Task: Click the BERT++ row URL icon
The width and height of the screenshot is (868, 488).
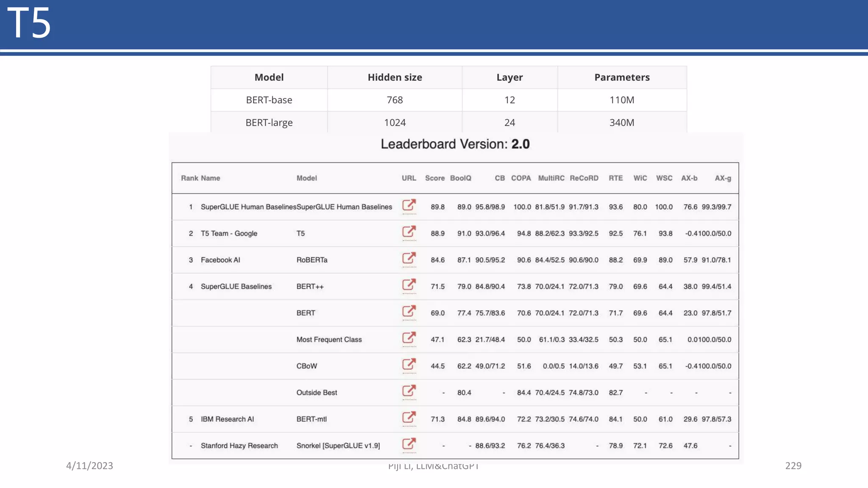Action: [409, 285]
